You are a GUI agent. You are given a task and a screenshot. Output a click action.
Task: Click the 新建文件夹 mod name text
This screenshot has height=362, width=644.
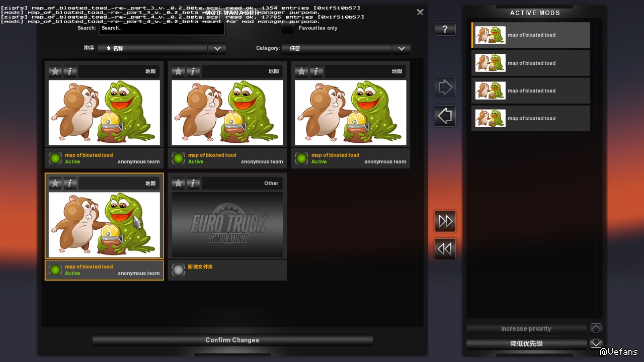click(x=200, y=267)
